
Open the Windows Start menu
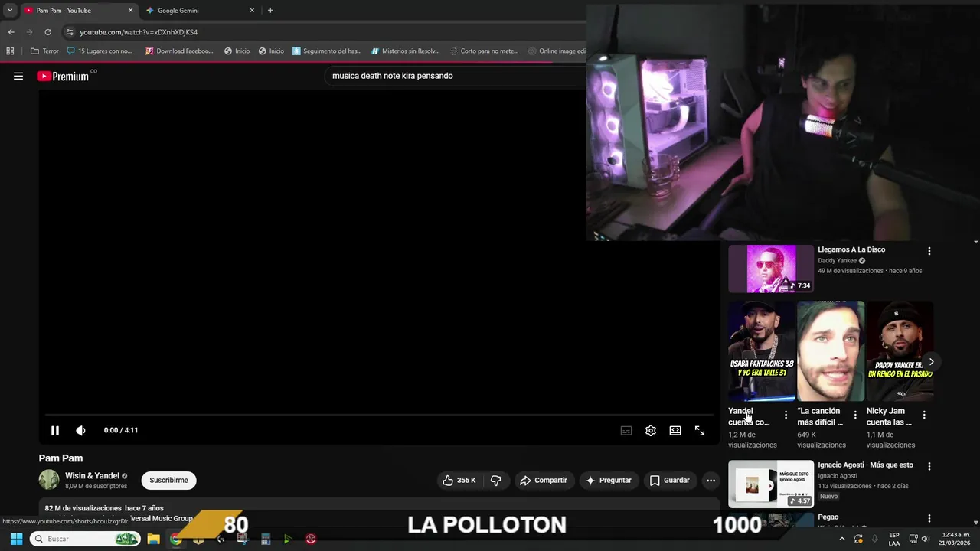point(16,539)
